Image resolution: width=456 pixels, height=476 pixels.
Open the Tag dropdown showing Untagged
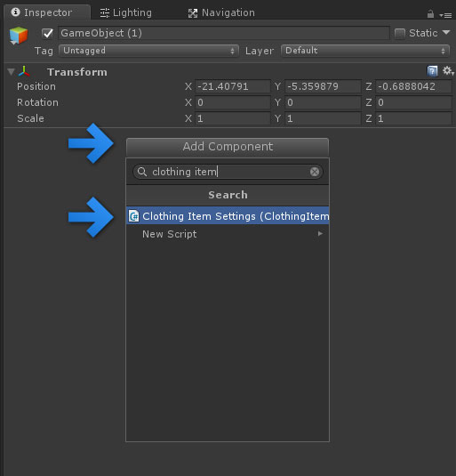tap(148, 51)
